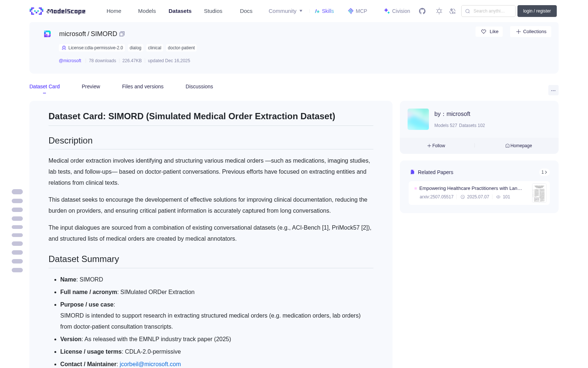
Task: Click the paper view count 101
Action: pos(506,197)
